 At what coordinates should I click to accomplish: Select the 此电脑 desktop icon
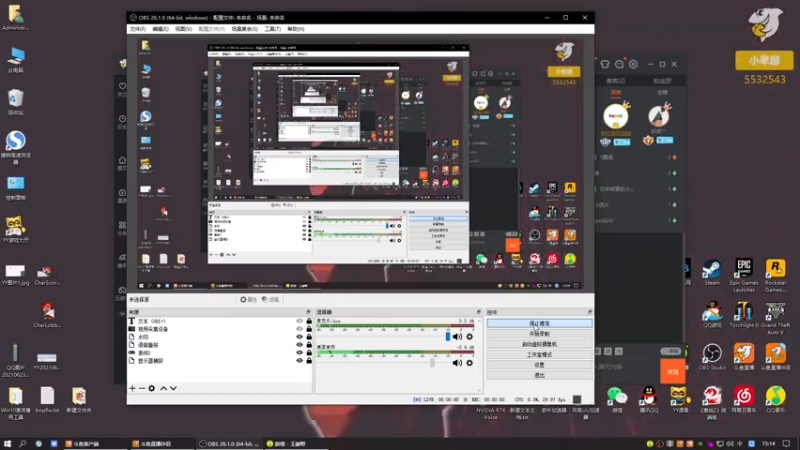click(16, 60)
